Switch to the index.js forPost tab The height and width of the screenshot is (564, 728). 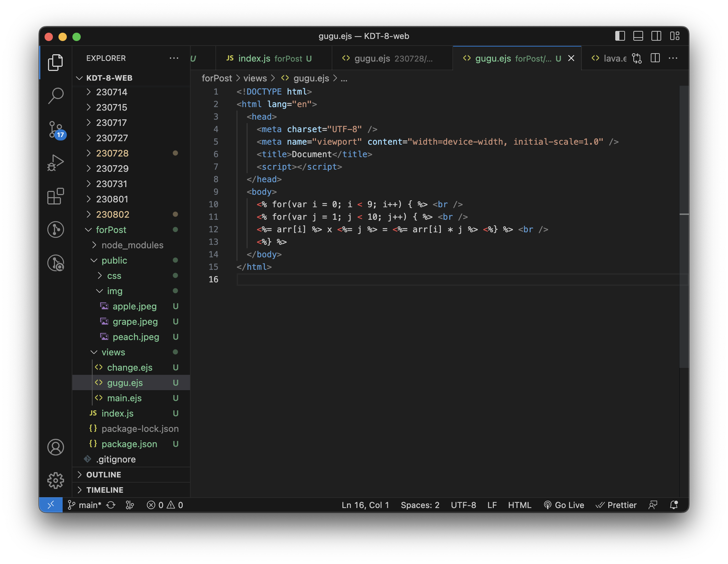[273, 58]
